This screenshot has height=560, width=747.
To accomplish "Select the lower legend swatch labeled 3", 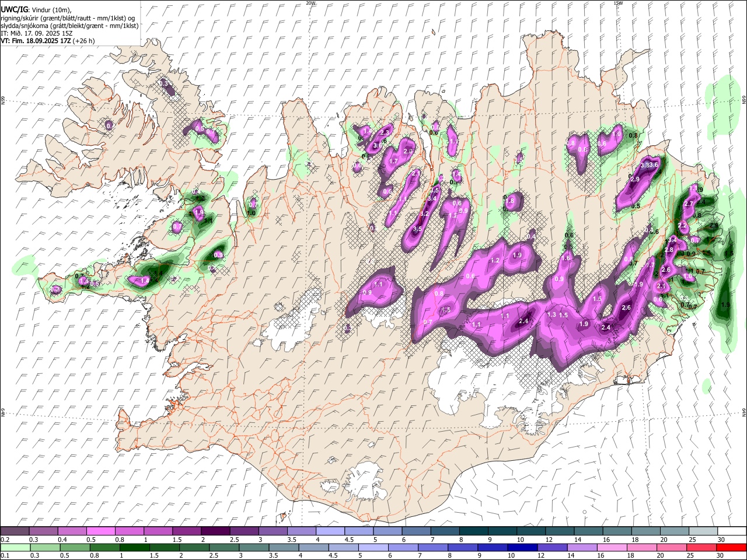I will (254, 547).
